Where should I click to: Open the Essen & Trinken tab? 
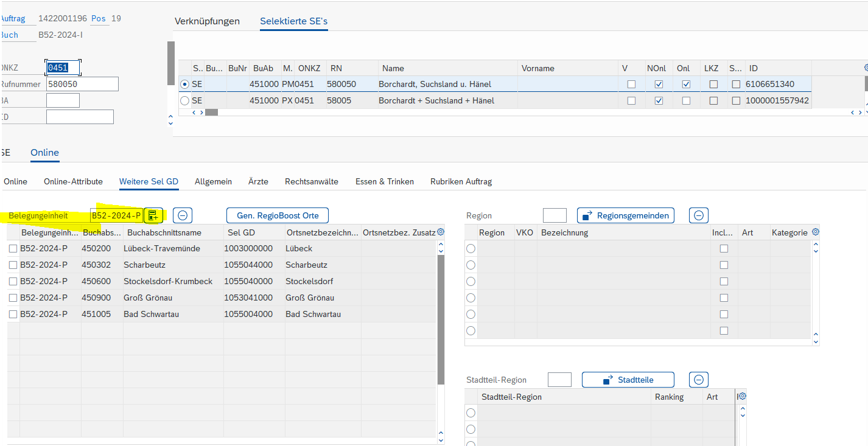pos(385,181)
